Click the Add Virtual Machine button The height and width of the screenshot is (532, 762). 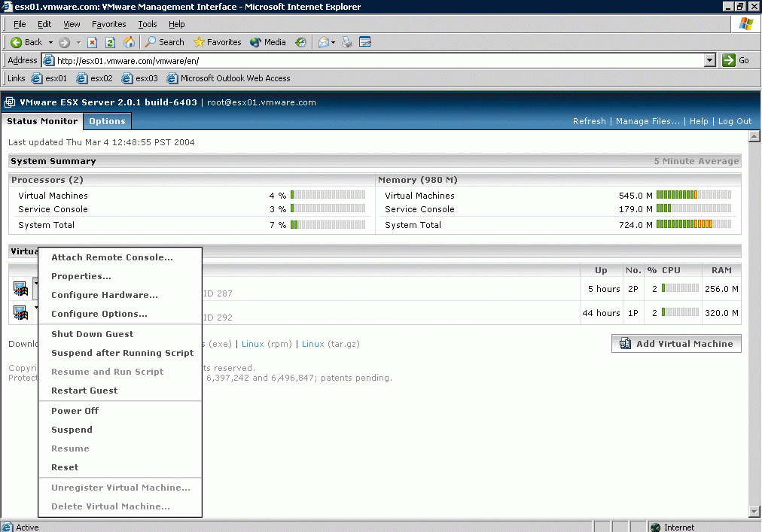(675, 344)
